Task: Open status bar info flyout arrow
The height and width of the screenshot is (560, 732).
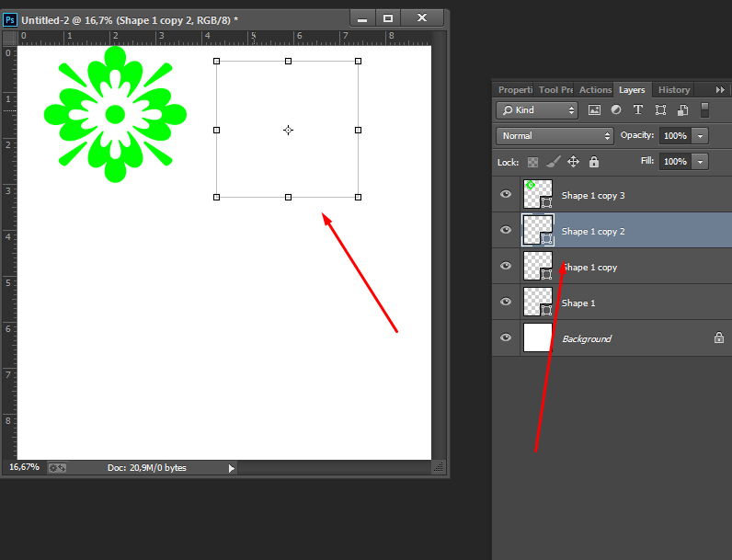Action: coord(232,468)
